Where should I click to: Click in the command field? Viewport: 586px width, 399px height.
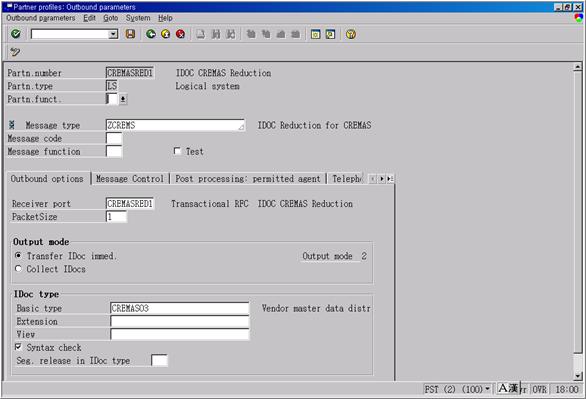click(x=70, y=34)
